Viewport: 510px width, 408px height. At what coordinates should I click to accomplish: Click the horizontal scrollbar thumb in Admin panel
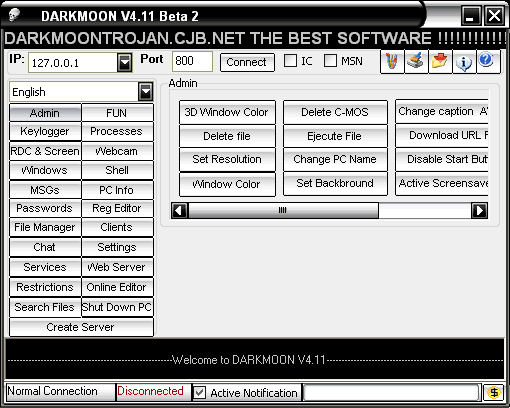coord(283,211)
